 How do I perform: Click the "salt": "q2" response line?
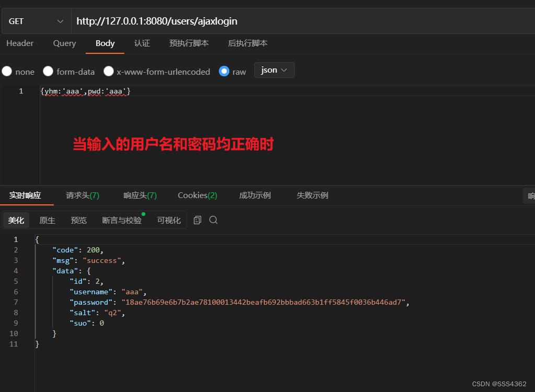(x=97, y=313)
